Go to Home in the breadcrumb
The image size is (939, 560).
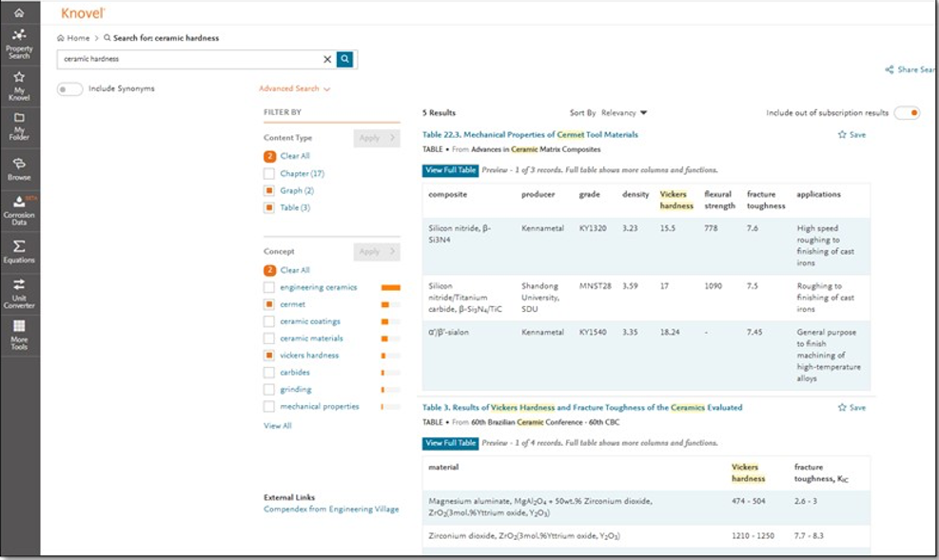click(77, 38)
